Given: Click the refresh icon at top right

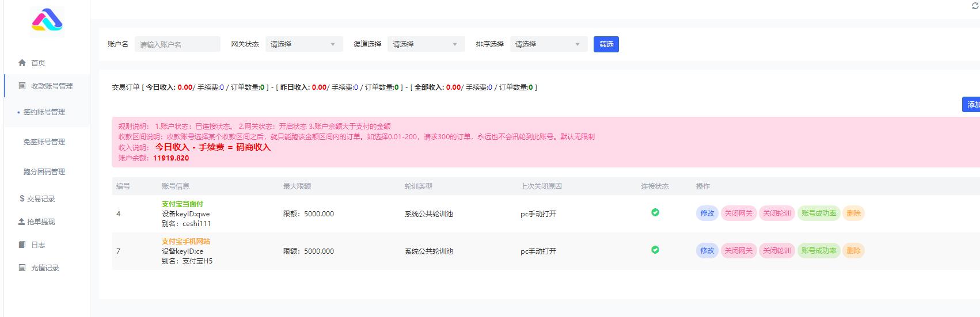Looking at the screenshot, I should [975, 6].
